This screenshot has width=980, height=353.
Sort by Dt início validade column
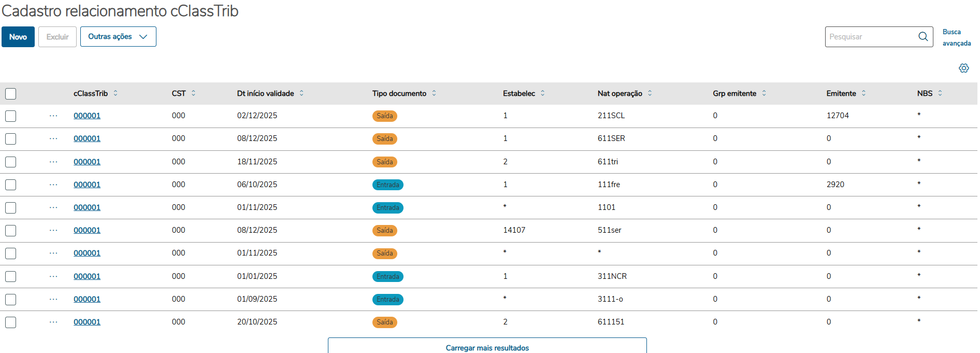click(x=301, y=93)
